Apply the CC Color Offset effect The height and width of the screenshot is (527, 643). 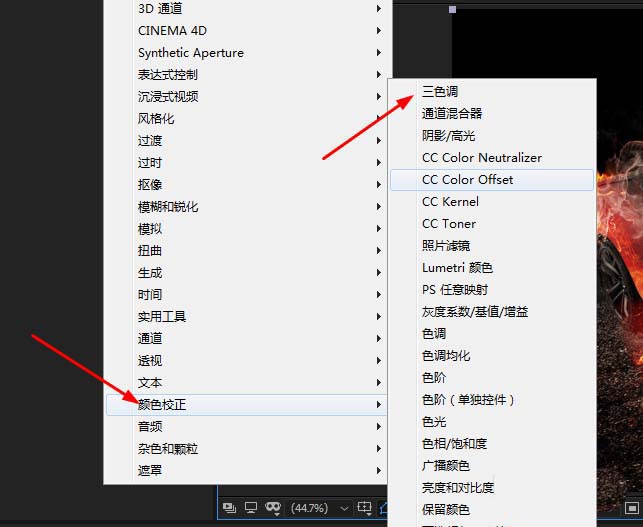pyautogui.click(x=492, y=180)
